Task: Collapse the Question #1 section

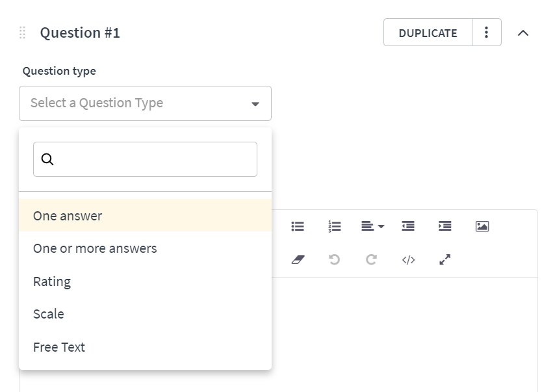Action: 523,33
